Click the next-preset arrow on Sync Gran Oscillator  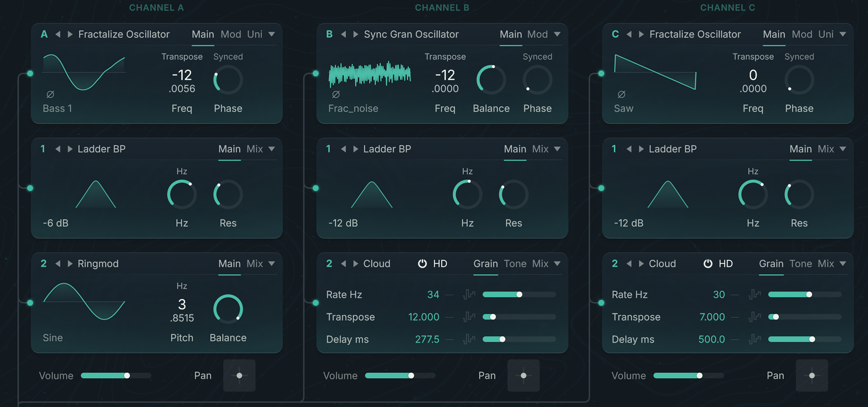(x=355, y=34)
